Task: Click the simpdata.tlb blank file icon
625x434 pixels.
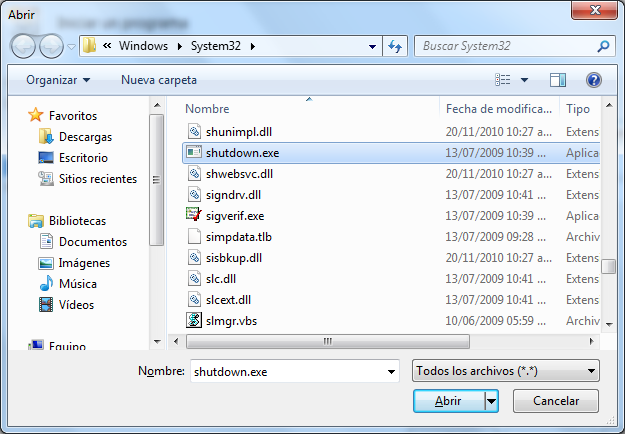Action: click(194, 236)
